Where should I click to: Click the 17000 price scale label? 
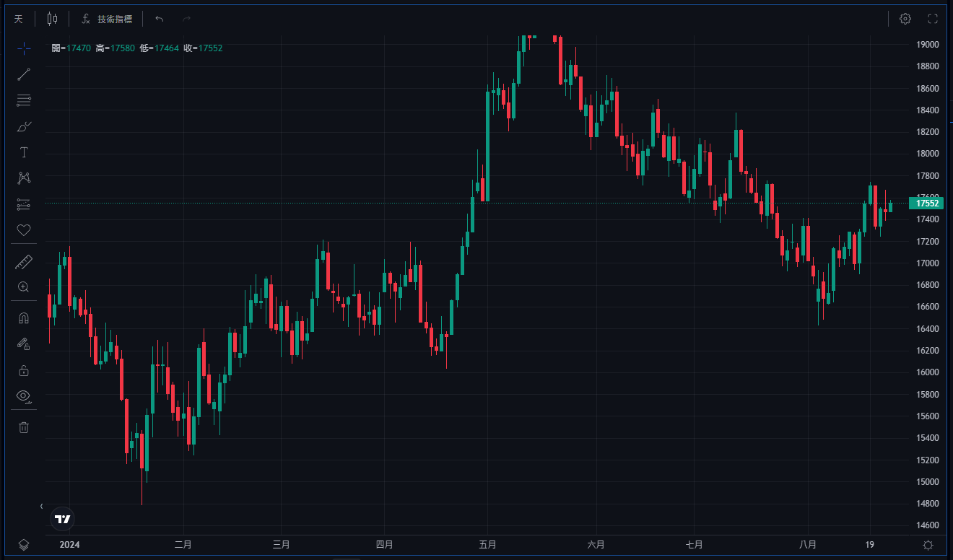click(x=927, y=263)
